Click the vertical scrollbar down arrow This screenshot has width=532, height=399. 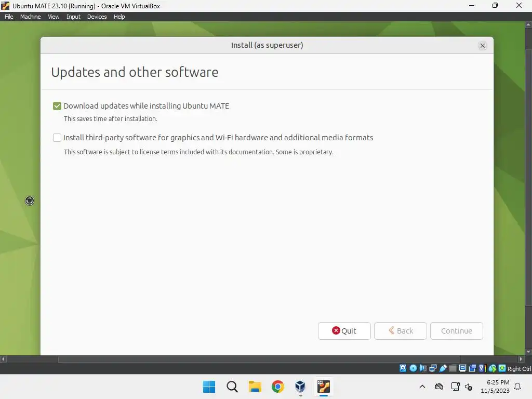click(528, 352)
